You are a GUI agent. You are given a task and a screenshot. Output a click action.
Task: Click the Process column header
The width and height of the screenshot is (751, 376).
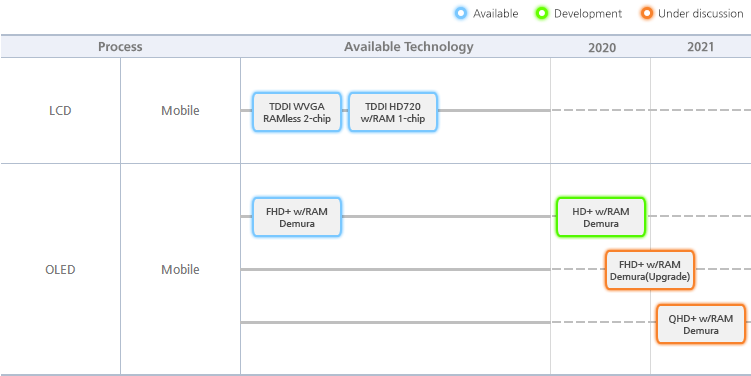120,46
